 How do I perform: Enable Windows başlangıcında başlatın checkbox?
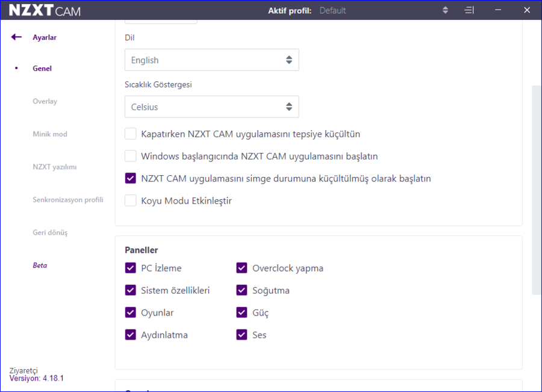point(131,157)
